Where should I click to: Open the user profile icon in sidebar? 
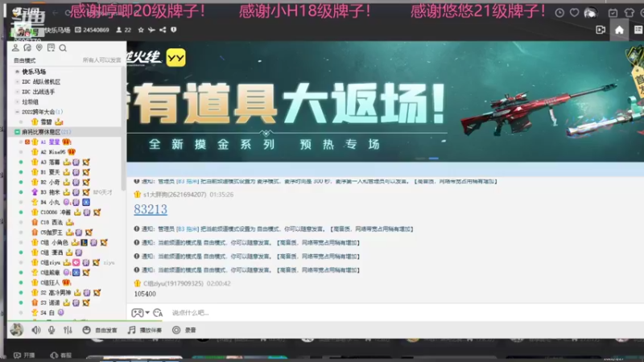pos(15,48)
